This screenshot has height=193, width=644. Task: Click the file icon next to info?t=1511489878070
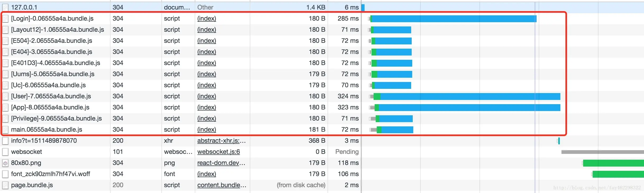tap(5, 141)
